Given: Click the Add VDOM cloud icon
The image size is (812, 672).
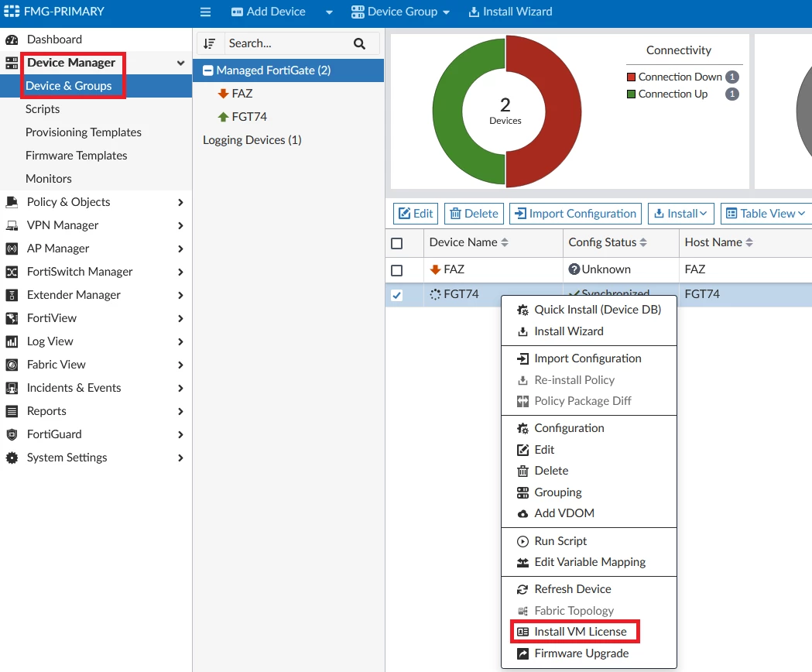Looking at the screenshot, I should [523, 513].
